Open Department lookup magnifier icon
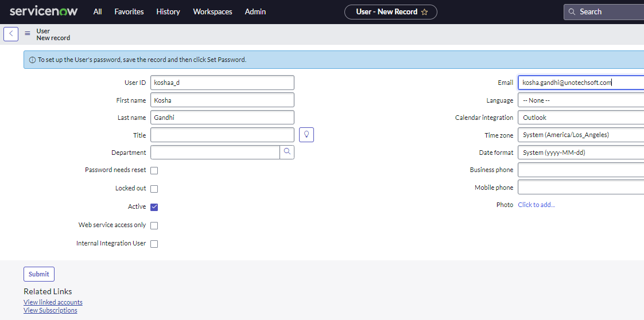 click(x=287, y=153)
